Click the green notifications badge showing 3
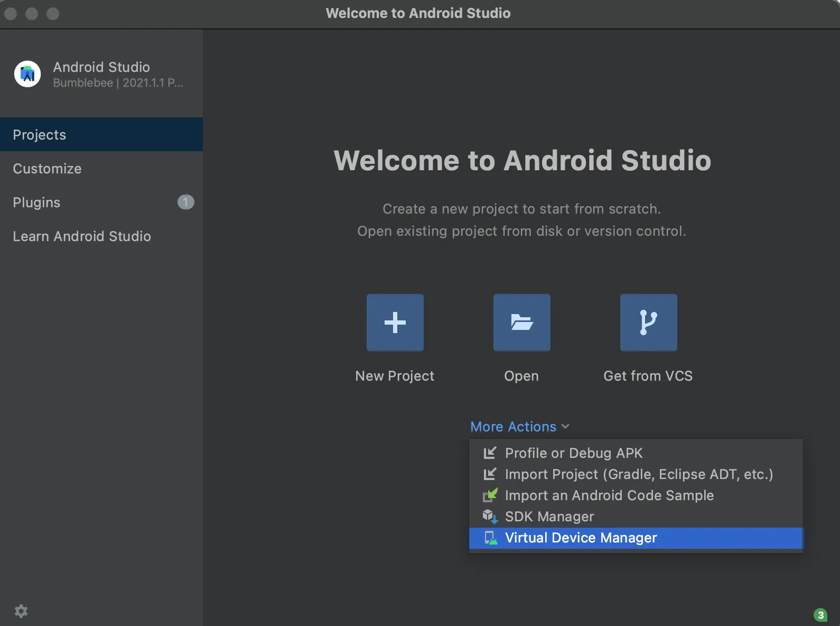 click(x=820, y=615)
